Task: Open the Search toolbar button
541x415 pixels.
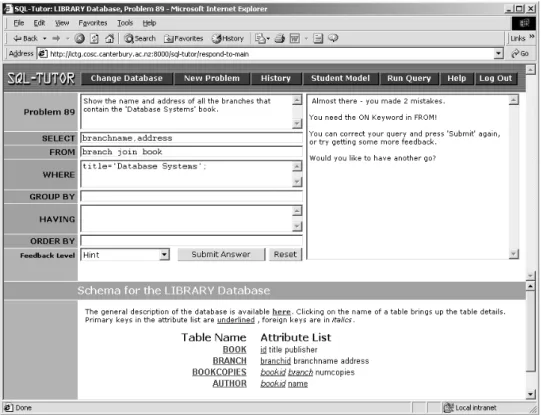Action: coord(140,38)
